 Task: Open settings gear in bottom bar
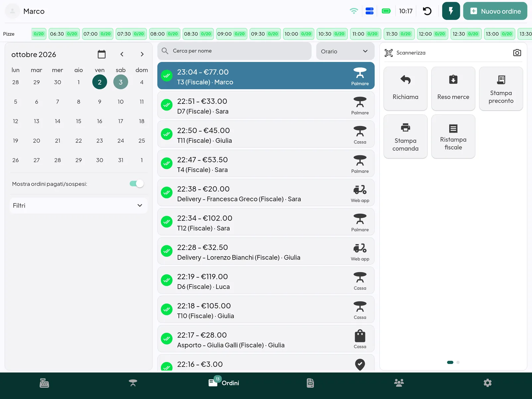[487, 383]
